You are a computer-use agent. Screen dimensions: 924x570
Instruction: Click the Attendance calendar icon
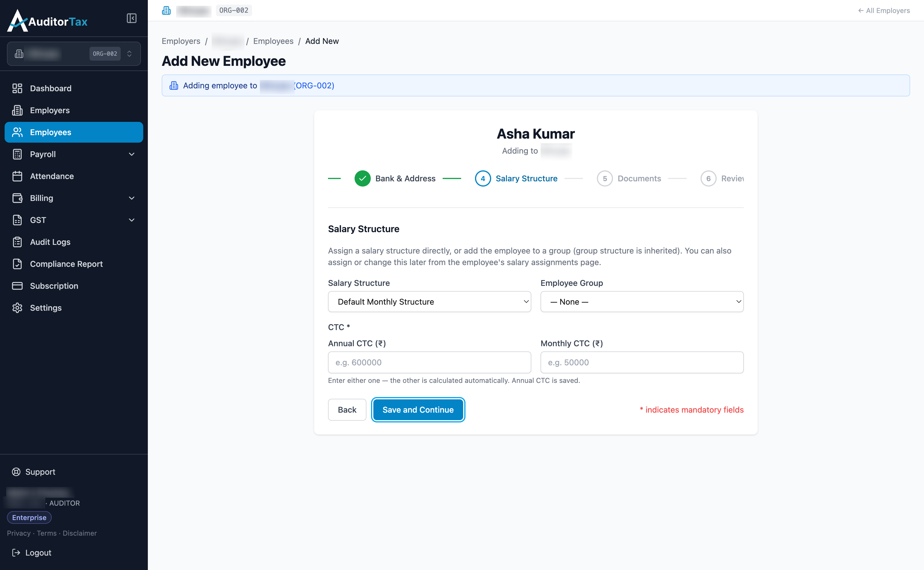pos(17,176)
